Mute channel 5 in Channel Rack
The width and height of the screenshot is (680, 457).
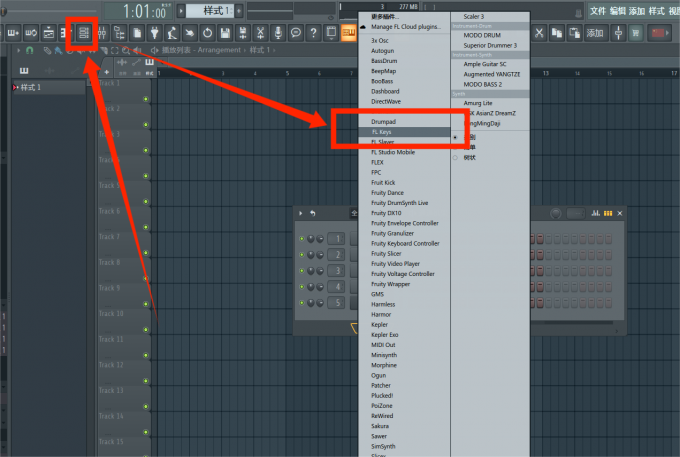pos(302,303)
